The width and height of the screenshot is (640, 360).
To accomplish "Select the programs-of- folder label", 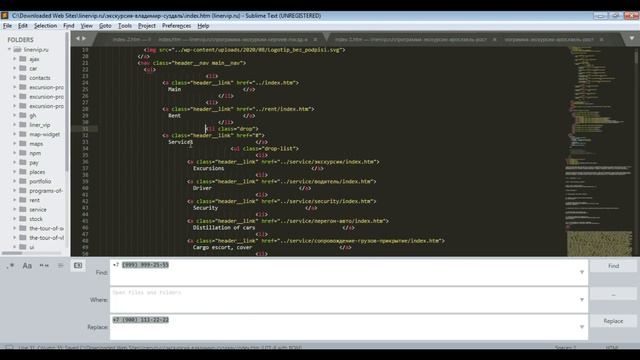I will click(x=46, y=191).
